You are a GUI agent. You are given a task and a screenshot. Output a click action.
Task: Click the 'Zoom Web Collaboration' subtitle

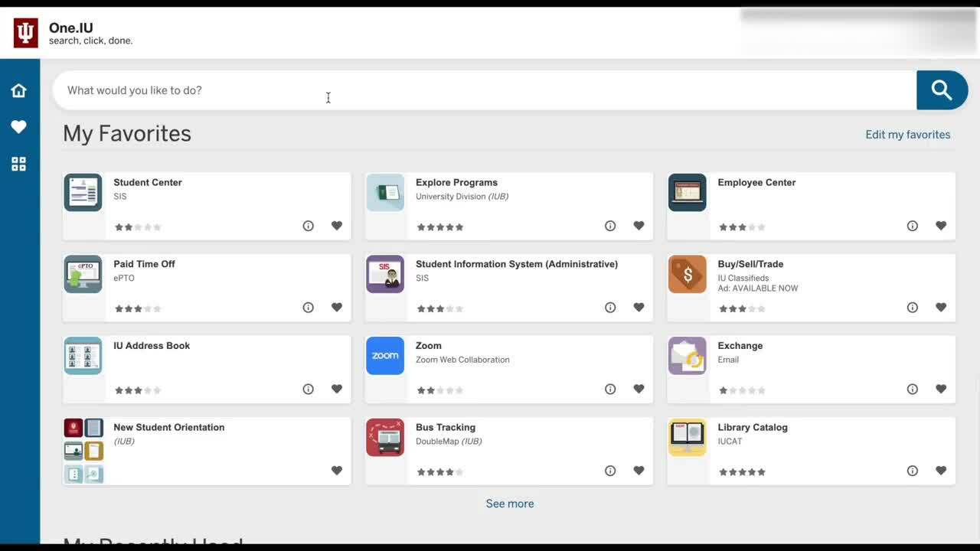point(462,360)
